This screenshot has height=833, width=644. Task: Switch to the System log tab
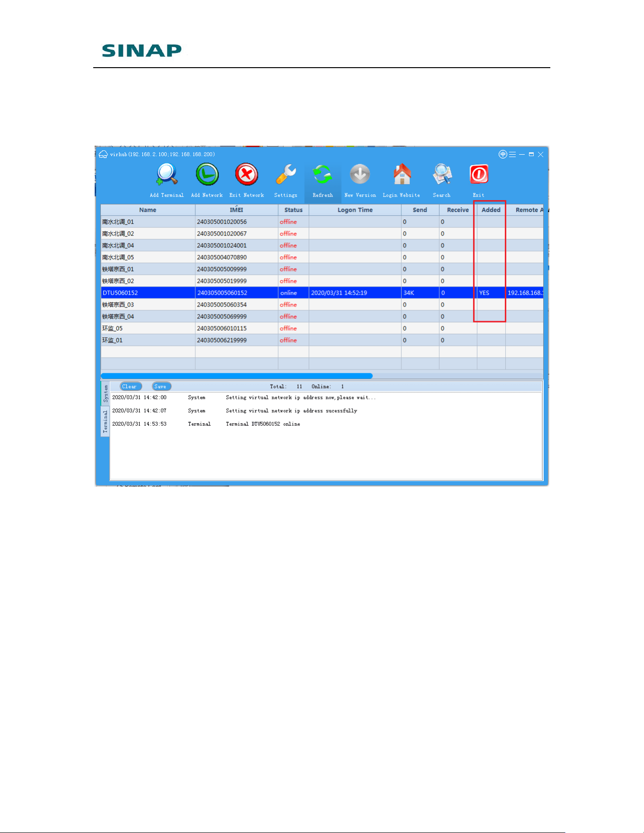[105, 394]
